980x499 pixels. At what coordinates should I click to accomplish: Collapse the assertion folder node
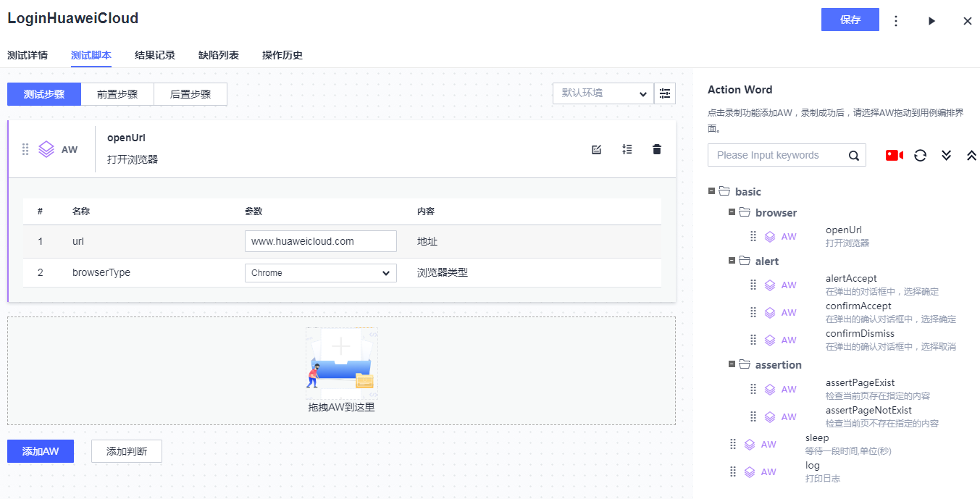tap(732, 364)
